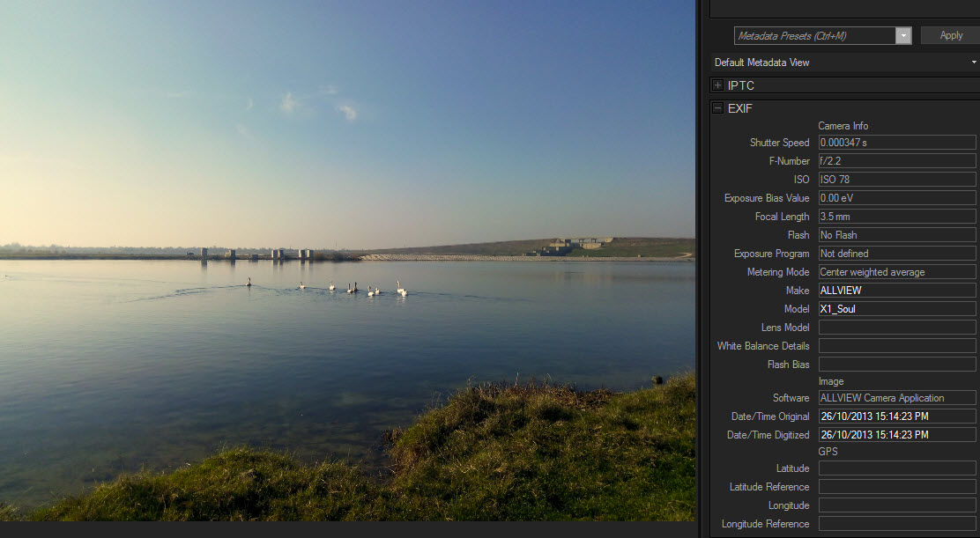The height and width of the screenshot is (538, 980).
Task: Click into the GPS Latitude field
Action: point(897,468)
